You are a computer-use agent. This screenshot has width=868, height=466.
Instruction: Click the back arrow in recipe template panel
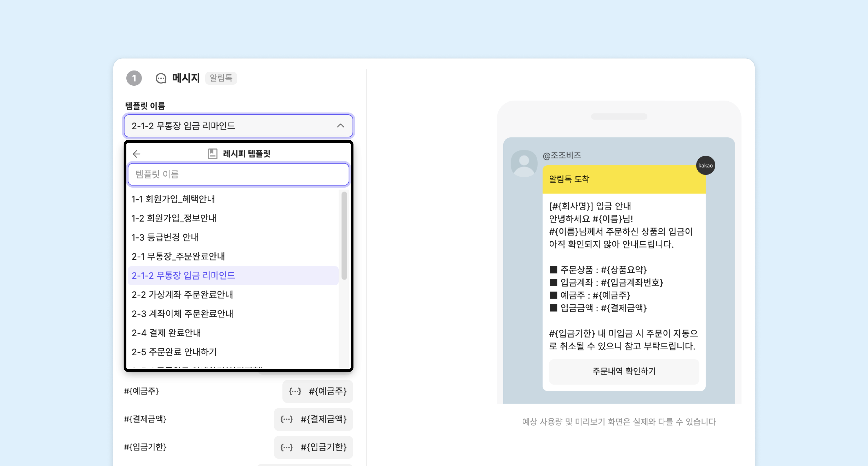tap(136, 154)
